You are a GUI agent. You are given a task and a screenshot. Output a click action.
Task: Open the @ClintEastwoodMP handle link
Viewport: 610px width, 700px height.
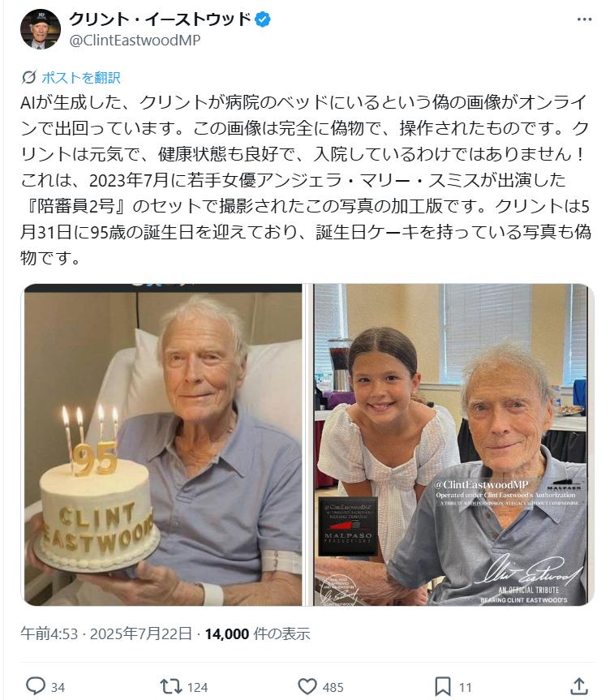tap(135, 41)
